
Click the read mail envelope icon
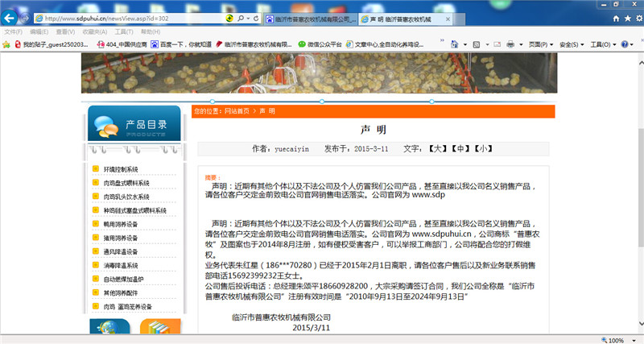pyautogui.click(x=497, y=44)
